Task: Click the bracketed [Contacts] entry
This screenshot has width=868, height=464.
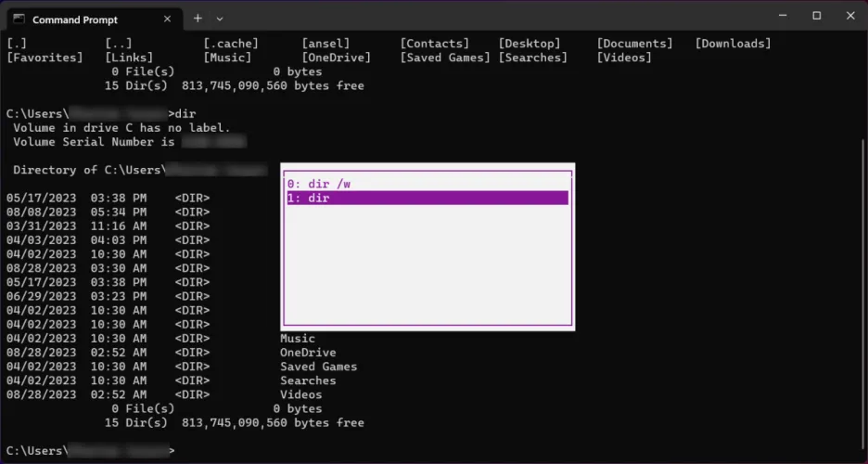Action: pos(434,44)
